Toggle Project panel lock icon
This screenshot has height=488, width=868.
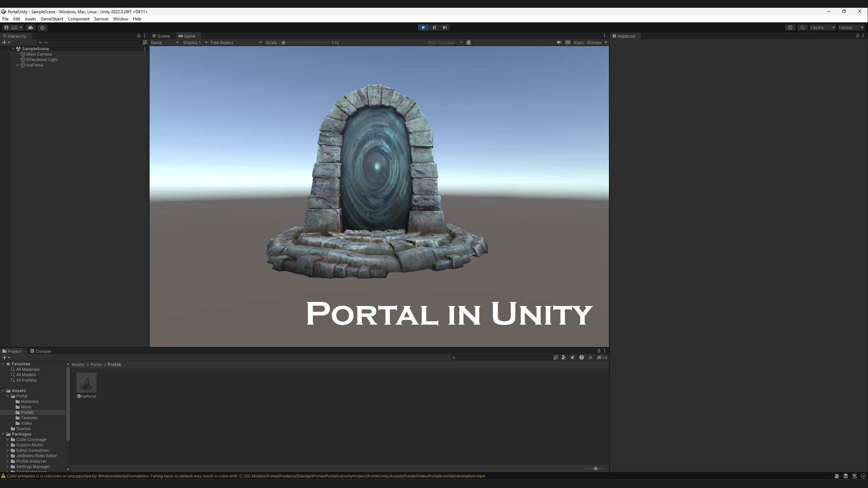coord(598,351)
